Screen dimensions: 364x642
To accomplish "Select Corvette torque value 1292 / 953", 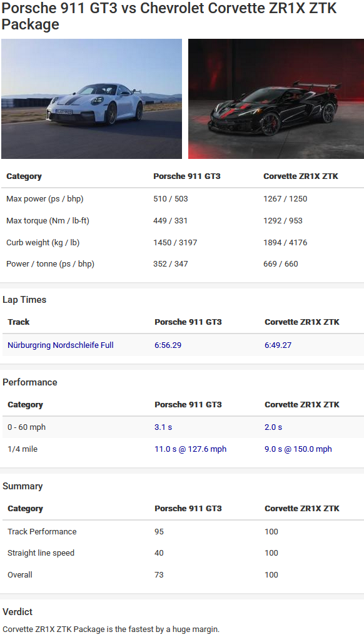I will tap(283, 221).
